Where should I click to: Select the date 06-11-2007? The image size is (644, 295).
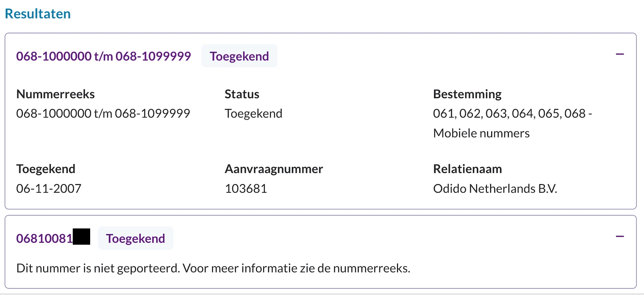click(49, 188)
